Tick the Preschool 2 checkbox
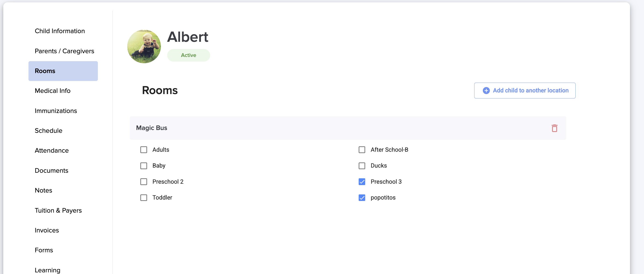The image size is (644, 274). click(x=144, y=182)
